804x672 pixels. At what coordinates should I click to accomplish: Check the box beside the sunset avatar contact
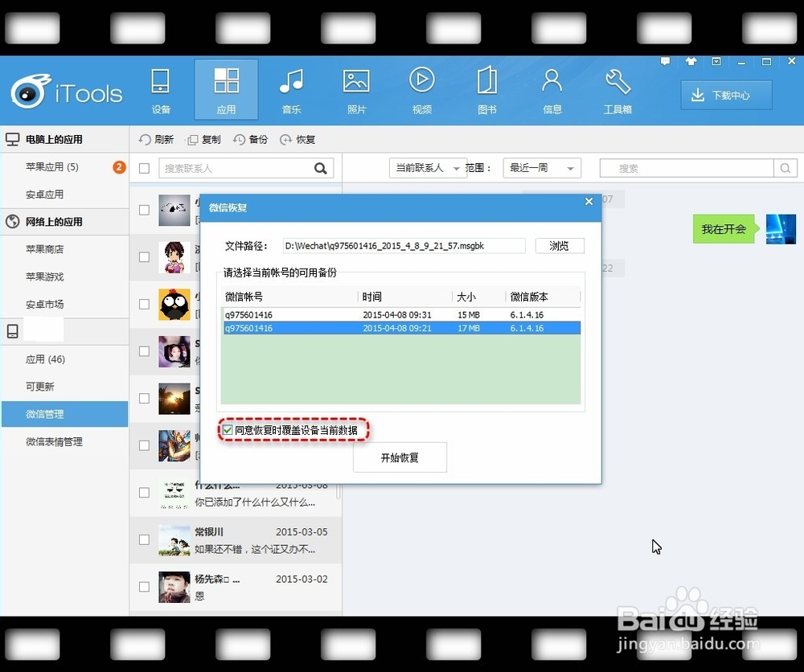(144, 398)
